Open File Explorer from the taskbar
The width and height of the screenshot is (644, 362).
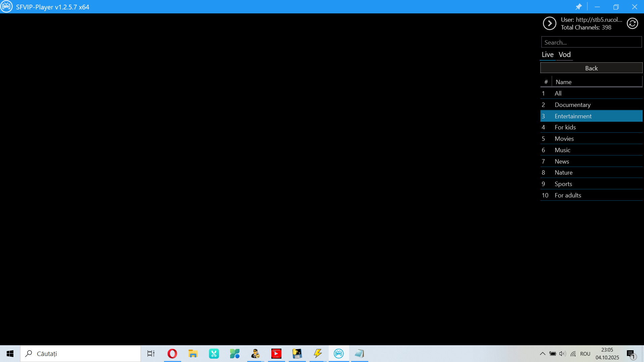tap(193, 354)
